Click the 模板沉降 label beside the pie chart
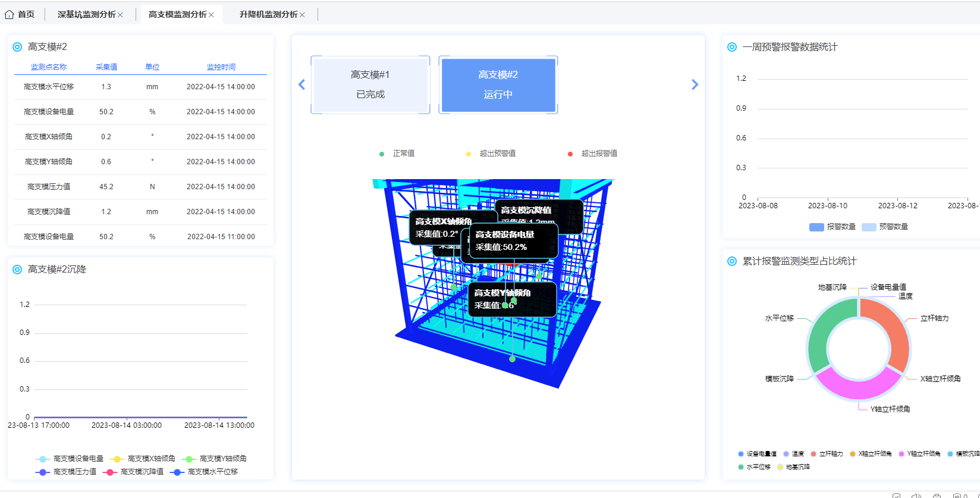 tap(780, 379)
